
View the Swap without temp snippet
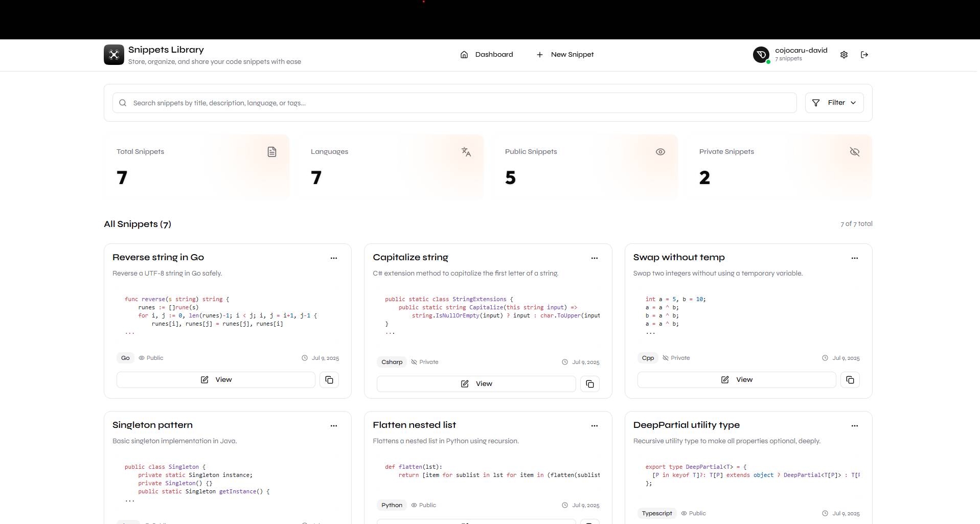coord(736,380)
